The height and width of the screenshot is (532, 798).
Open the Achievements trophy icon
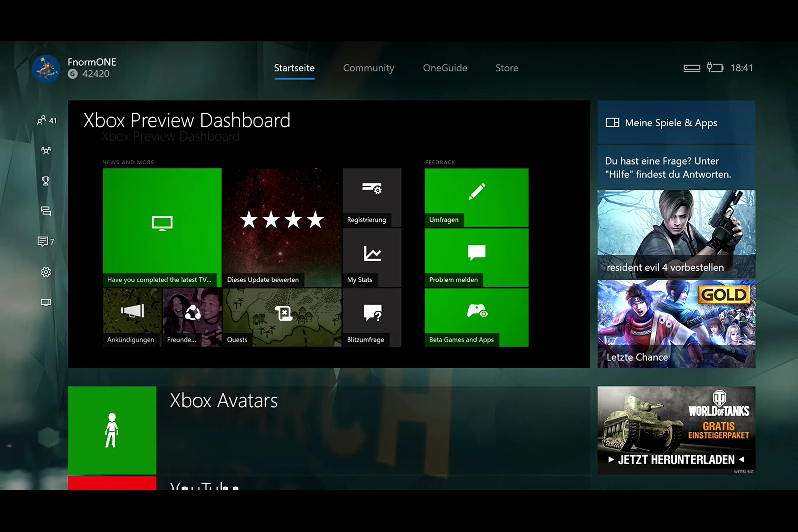46,181
